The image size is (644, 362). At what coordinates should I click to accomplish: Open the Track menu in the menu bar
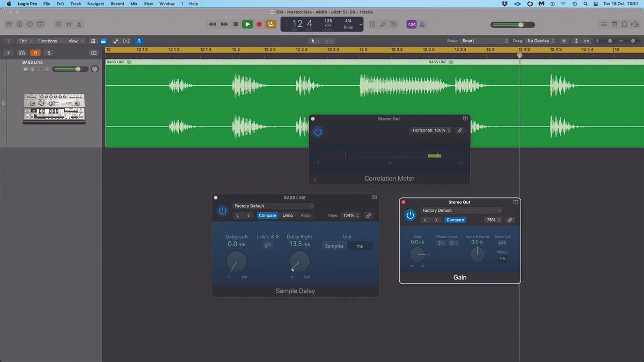pos(75,4)
